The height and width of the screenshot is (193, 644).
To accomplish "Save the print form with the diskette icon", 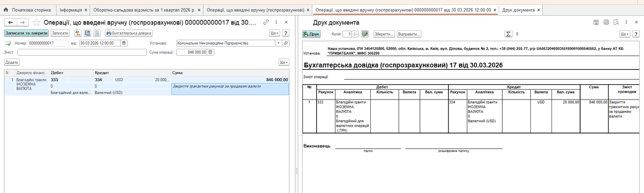I will pos(596,22).
